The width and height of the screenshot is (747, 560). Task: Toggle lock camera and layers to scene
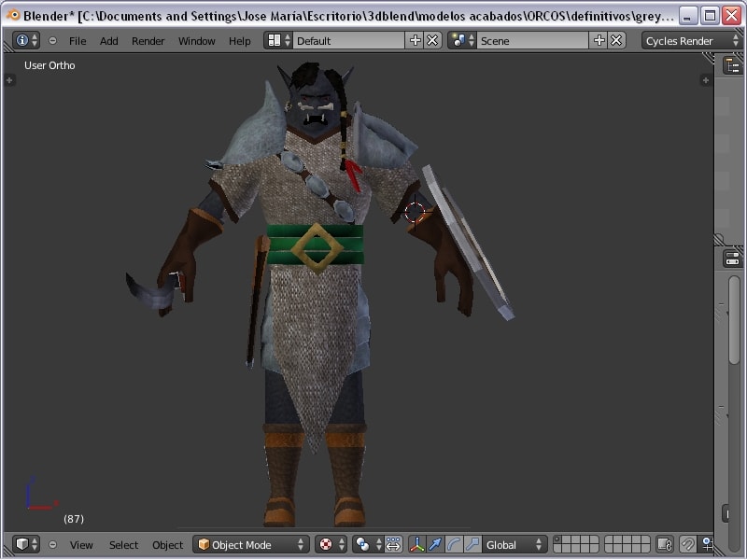pos(664,544)
